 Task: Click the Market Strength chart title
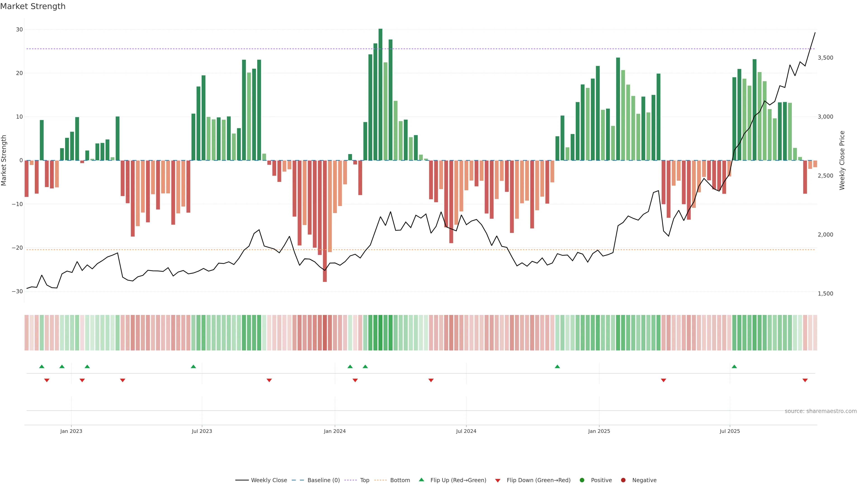coord(33,6)
